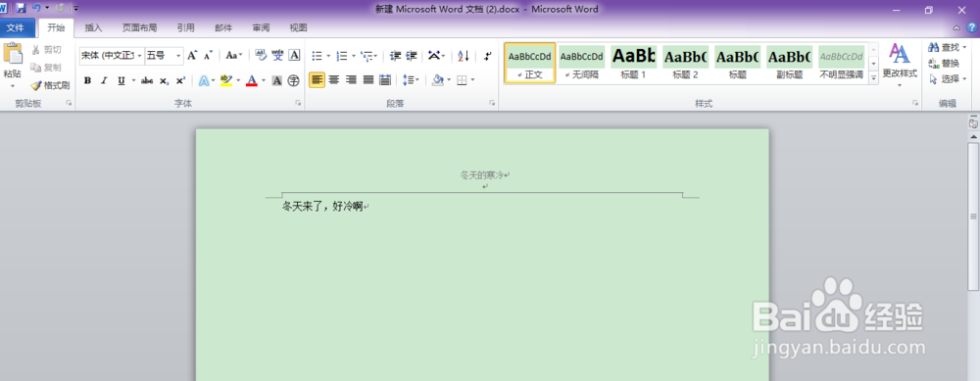Click the numbered list icon
Image resolution: width=980 pixels, height=381 pixels.
click(342, 56)
